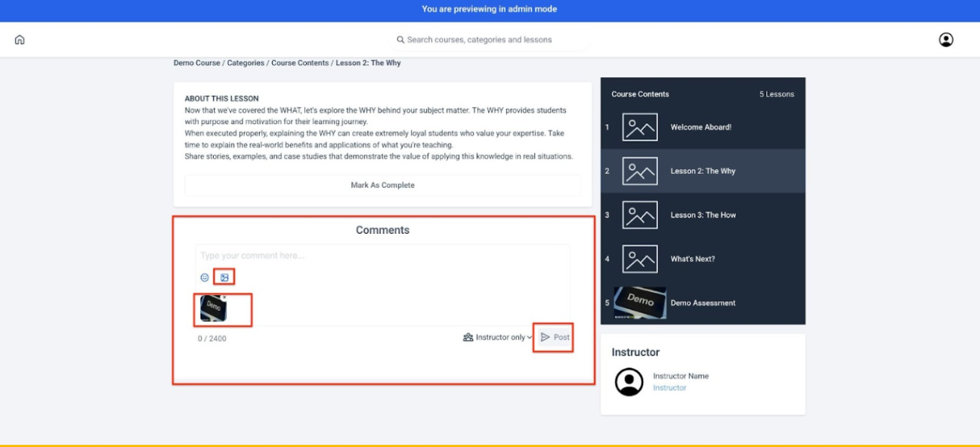Image resolution: width=980 pixels, height=447 pixels.
Task: Go to the home icon
Action: pyautogui.click(x=20, y=39)
